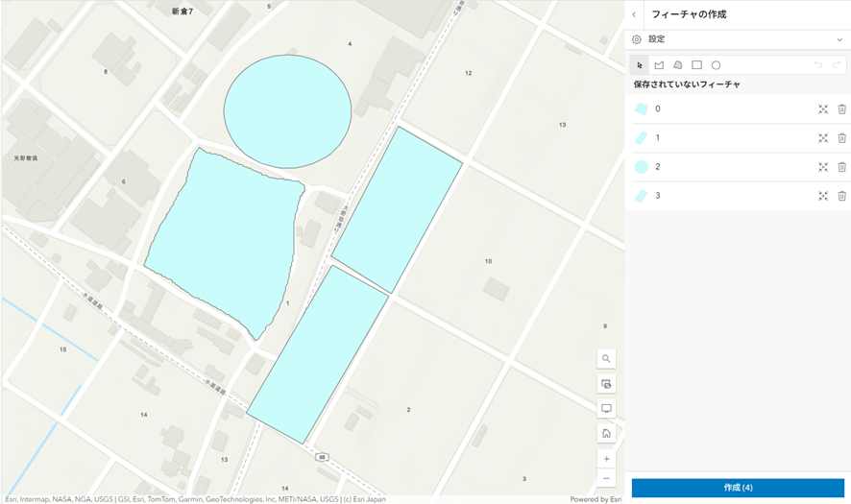The width and height of the screenshot is (851, 504).
Task: Zoom to feature 0
Action: 823,109
